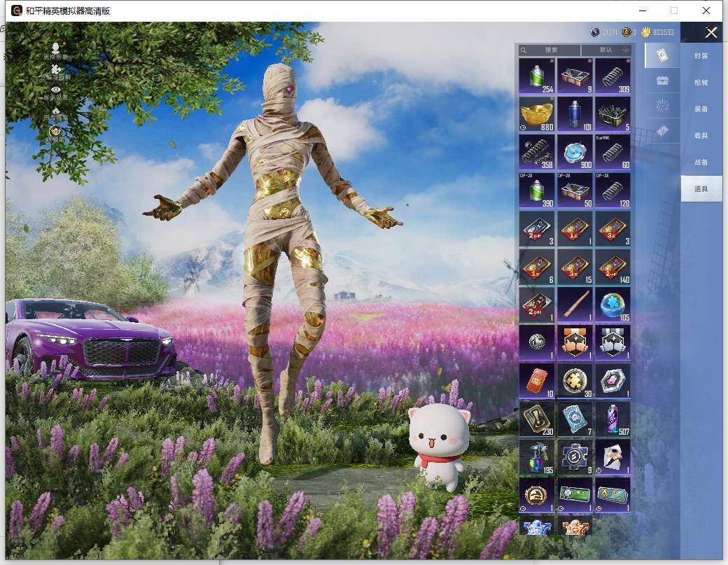728x565 pixels.
Task: Select the gold puzzle coin with 30
Action: [x=575, y=381]
